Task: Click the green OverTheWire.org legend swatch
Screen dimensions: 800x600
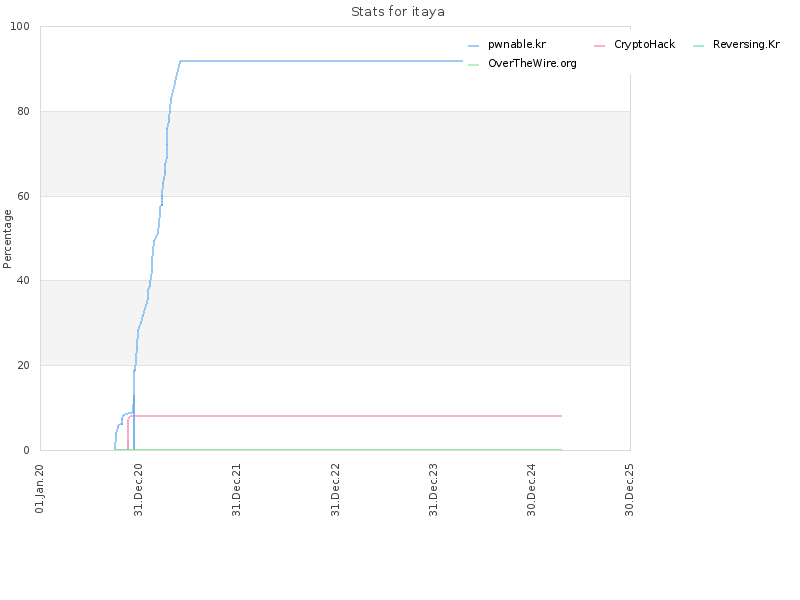Action: click(x=473, y=65)
